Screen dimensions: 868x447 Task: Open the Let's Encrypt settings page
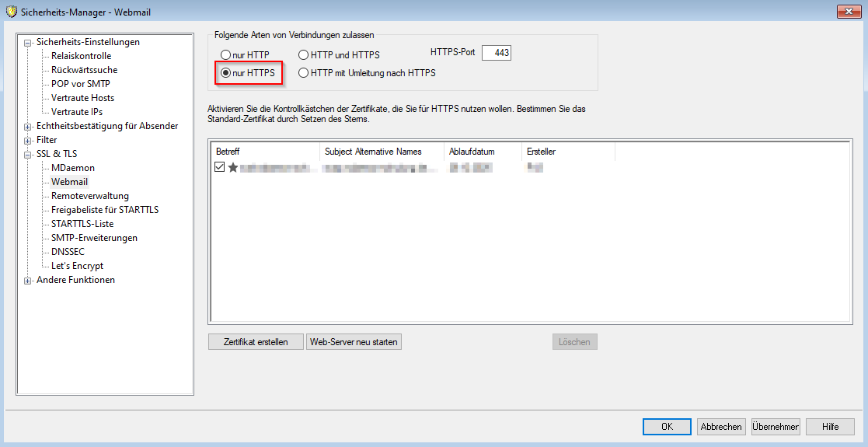click(77, 266)
